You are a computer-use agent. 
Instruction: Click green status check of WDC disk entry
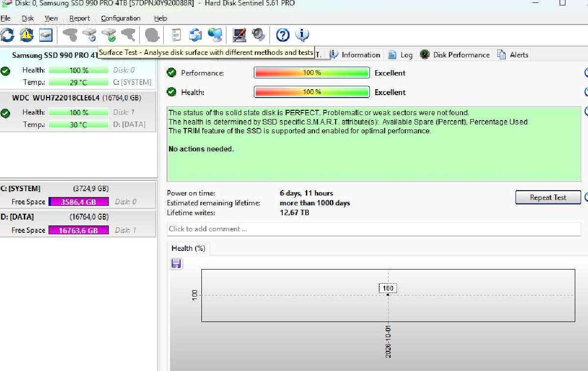point(5,113)
